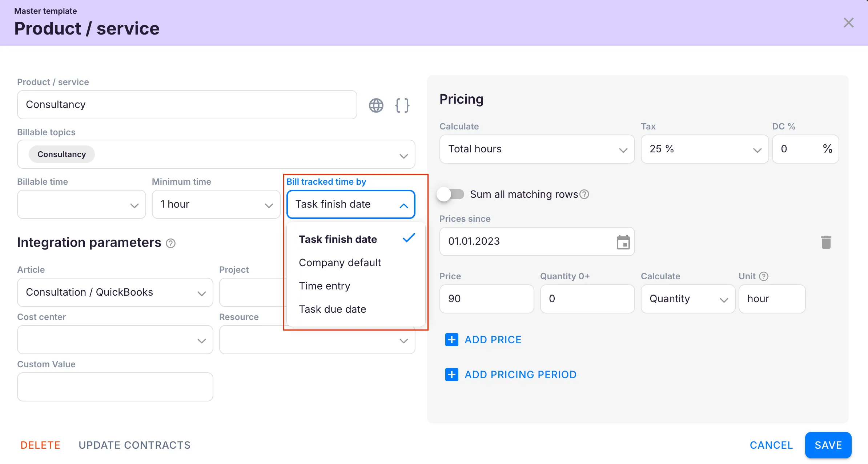Image resolution: width=868 pixels, height=464 pixels.
Task: Delete pricing period with trash icon
Action: (826, 242)
